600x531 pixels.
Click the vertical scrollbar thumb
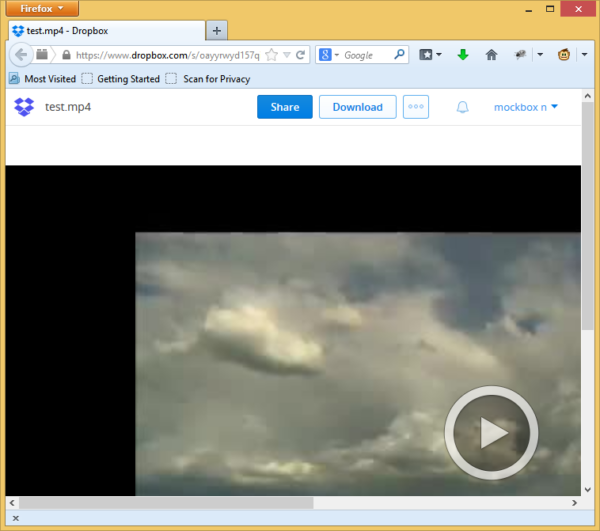click(588, 216)
